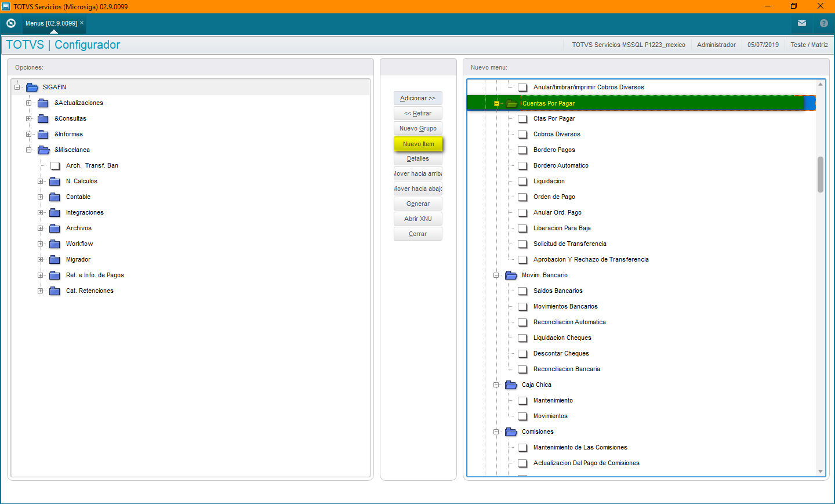The image size is (835, 504).
Task: Click the Nuevo menu scrollbar thumb
Action: point(821,174)
